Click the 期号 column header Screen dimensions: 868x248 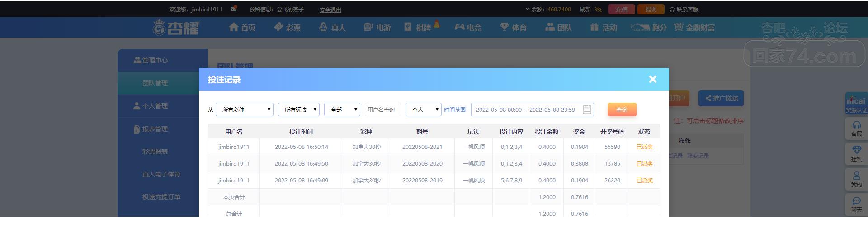point(422,132)
